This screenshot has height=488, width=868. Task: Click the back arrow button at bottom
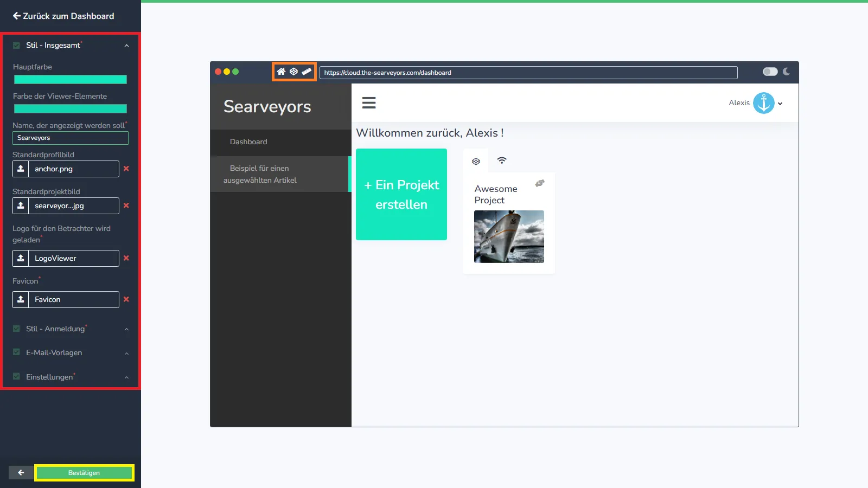click(21, 473)
